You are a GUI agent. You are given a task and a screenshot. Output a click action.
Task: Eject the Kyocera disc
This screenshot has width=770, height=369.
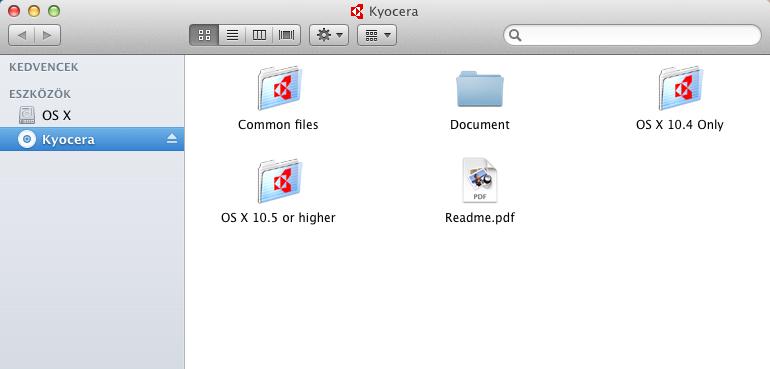[171, 139]
